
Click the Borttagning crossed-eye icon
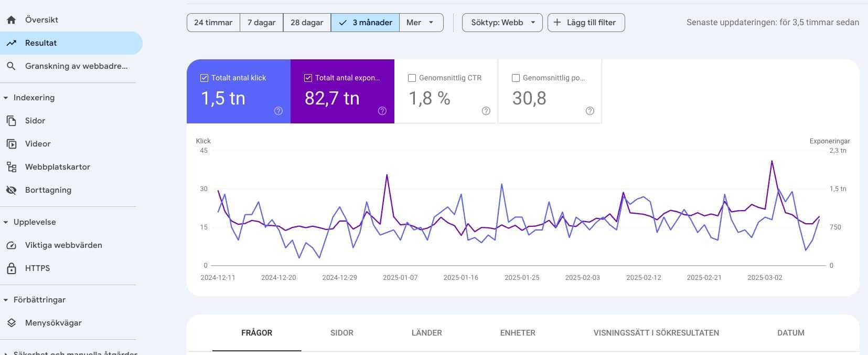(11, 190)
